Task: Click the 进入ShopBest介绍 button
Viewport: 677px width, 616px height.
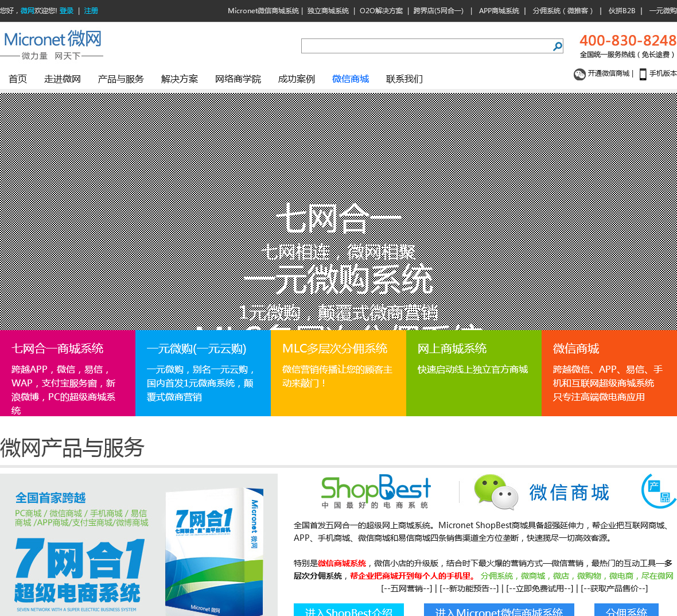Action: pyautogui.click(x=349, y=610)
